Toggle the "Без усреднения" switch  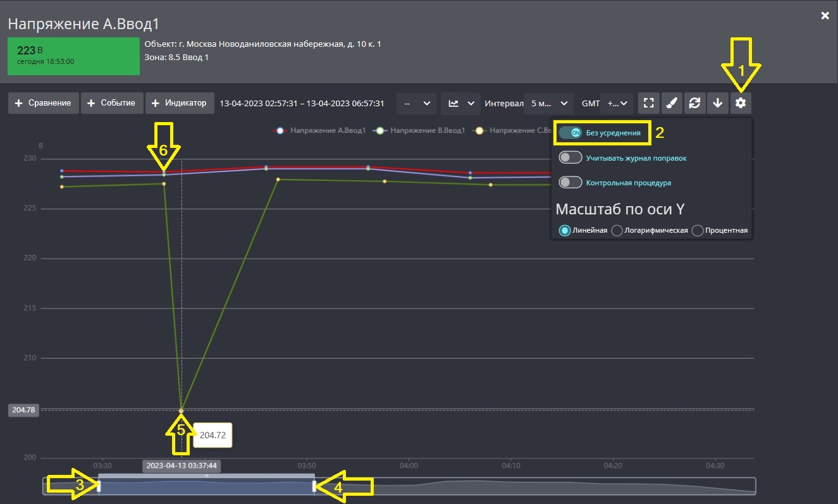click(x=570, y=133)
